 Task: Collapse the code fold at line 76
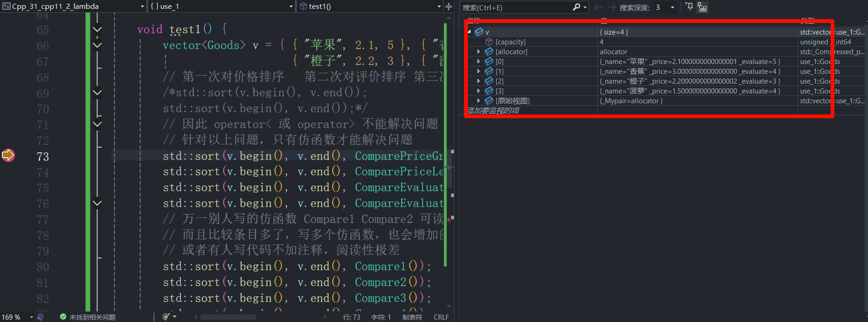tap(97, 203)
